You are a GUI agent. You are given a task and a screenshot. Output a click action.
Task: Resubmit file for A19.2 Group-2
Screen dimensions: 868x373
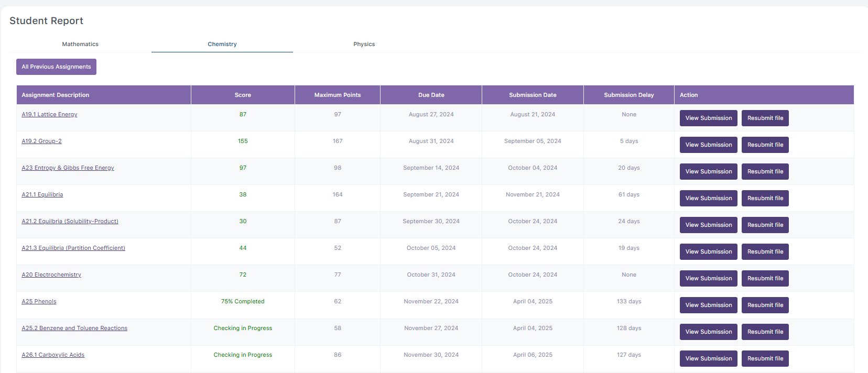pos(765,145)
